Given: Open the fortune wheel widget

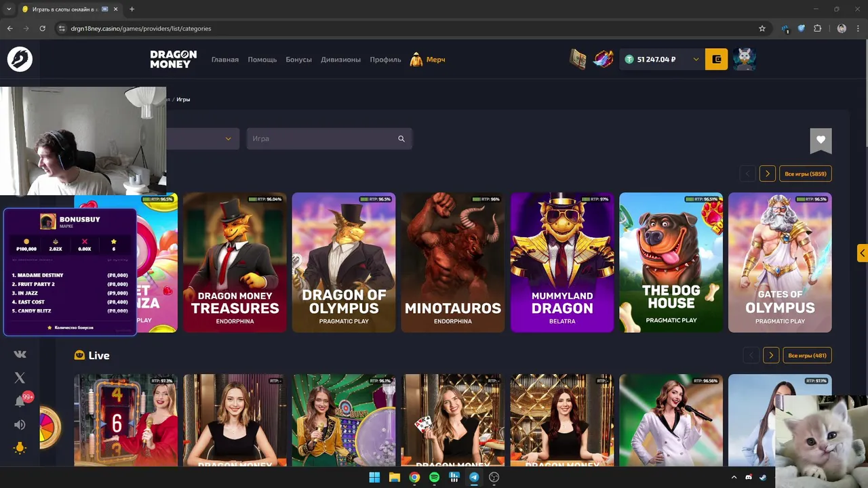Looking at the screenshot, I should pos(50,428).
